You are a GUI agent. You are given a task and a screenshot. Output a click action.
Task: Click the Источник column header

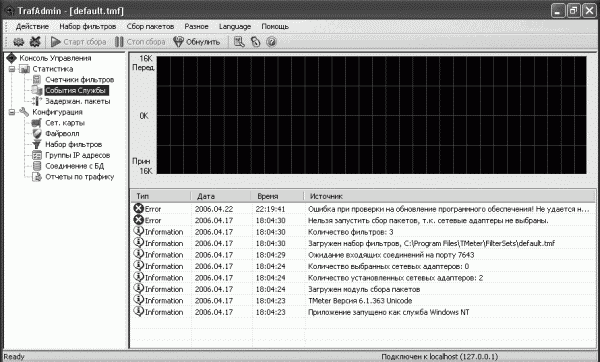click(450, 196)
